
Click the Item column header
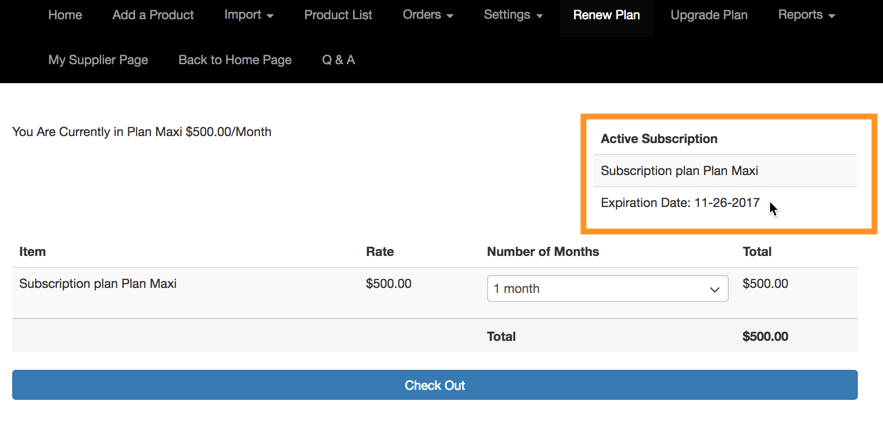pyautogui.click(x=33, y=252)
